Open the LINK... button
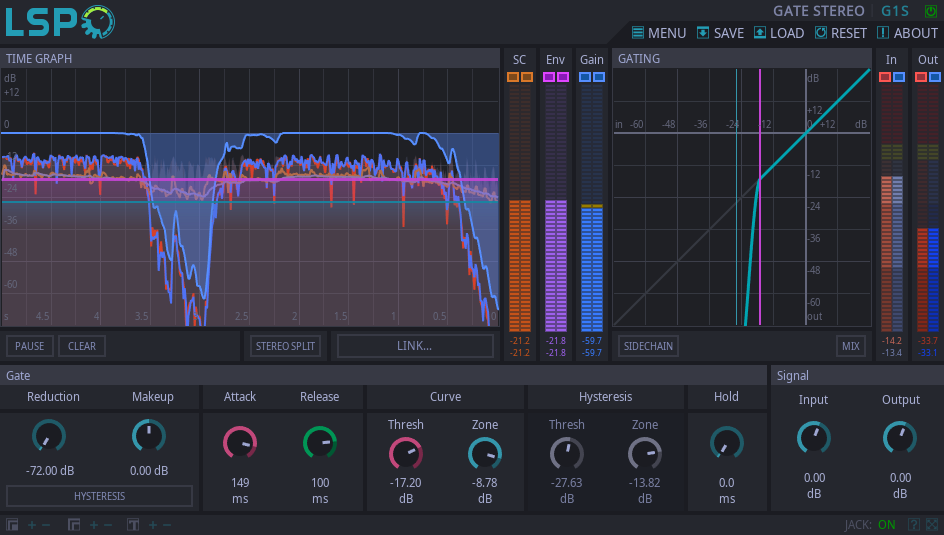Image resolution: width=944 pixels, height=535 pixels. pyautogui.click(x=414, y=346)
